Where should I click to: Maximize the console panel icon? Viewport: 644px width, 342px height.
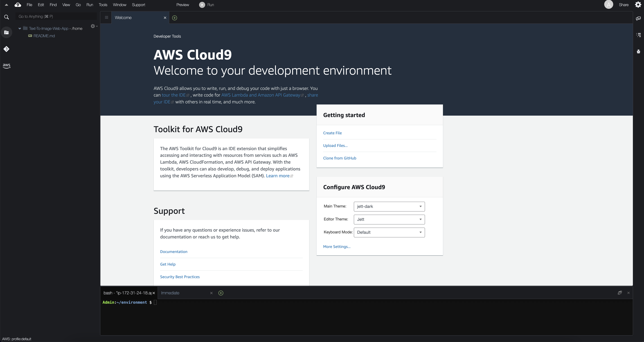tap(620, 293)
